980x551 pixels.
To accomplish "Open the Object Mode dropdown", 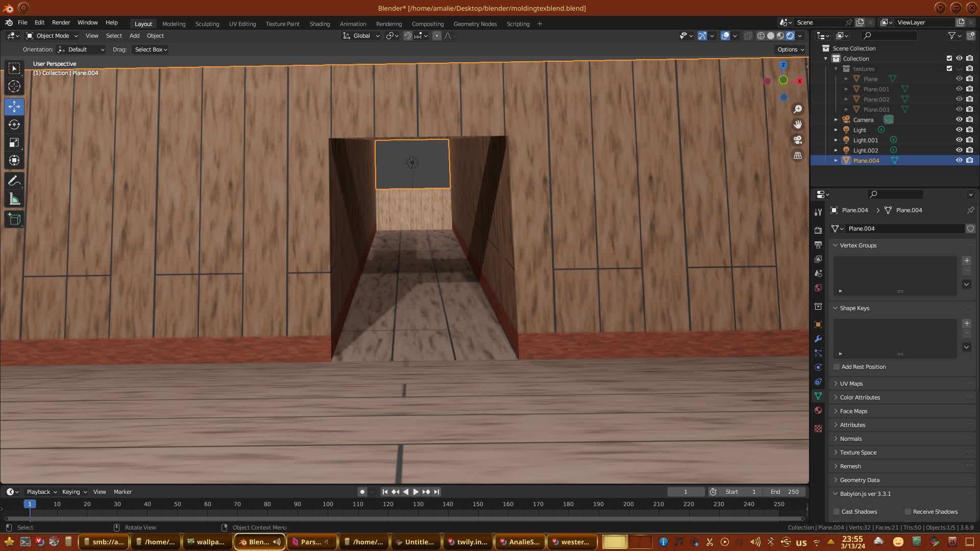I will coord(52,36).
